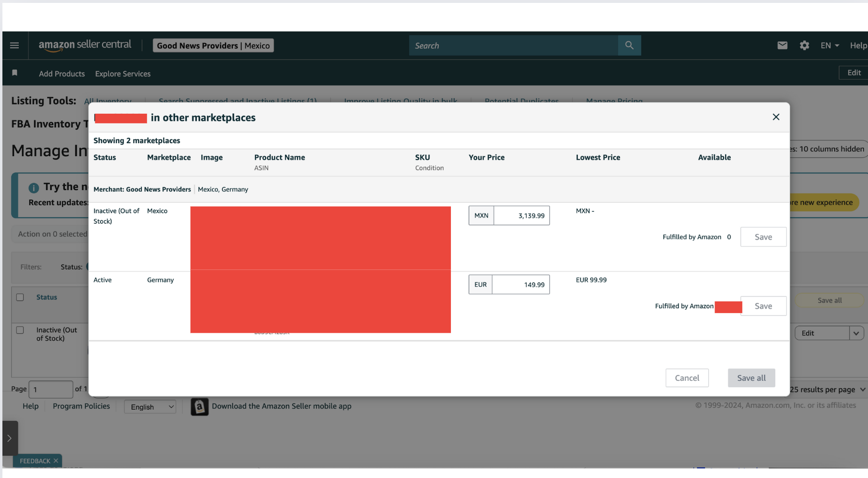Click the FEEDBACK tab label

coord(35,461)
